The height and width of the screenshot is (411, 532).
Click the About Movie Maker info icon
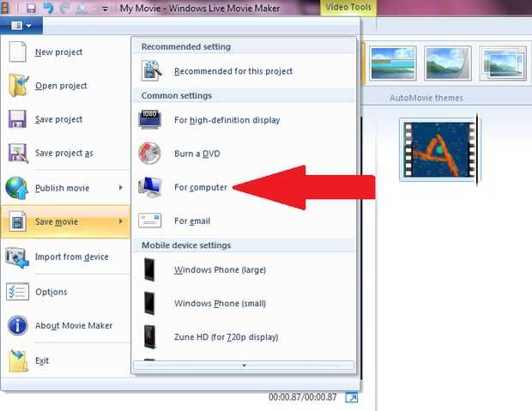17,325
